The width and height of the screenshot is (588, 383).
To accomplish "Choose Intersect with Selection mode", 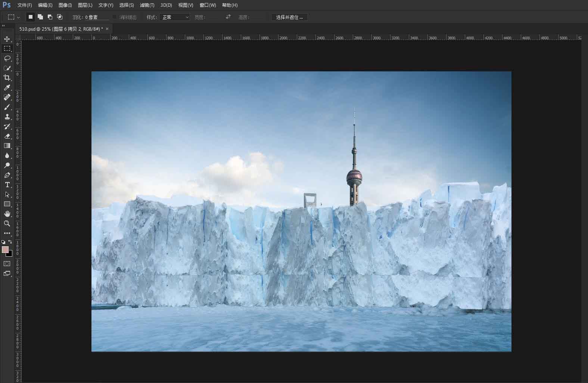I will click(x=60, y=17).
